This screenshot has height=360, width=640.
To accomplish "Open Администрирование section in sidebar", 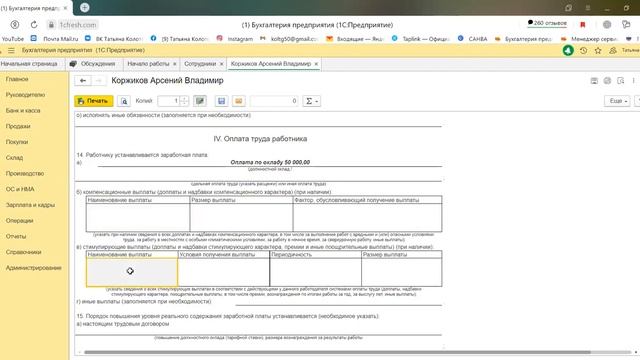I will coord(33,268).
